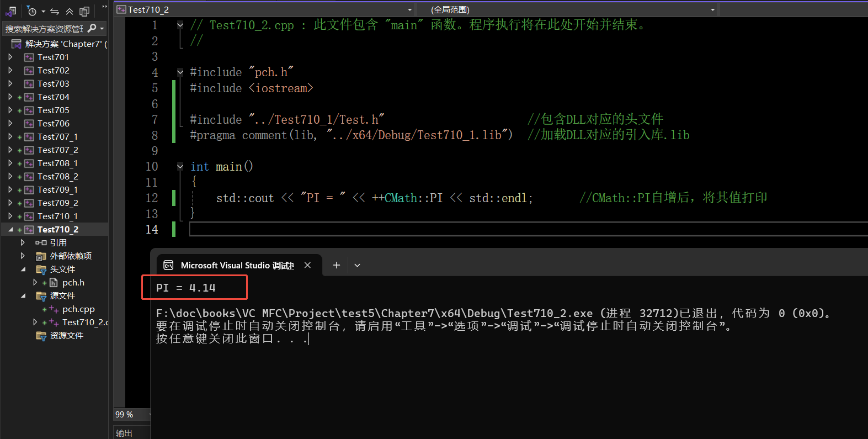Collapse the Test710_2 project node
868x439 pixels.
tap(10, 230)
